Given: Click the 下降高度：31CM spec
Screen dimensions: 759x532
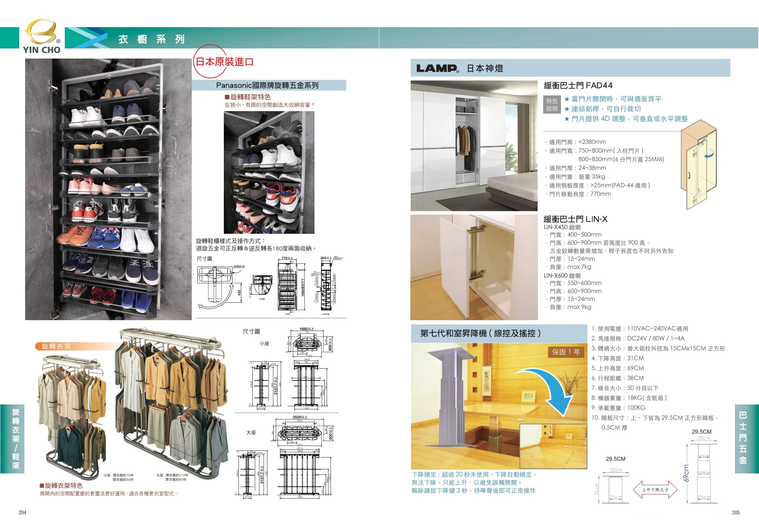Looking at the screenshot, I should (618, 358).
